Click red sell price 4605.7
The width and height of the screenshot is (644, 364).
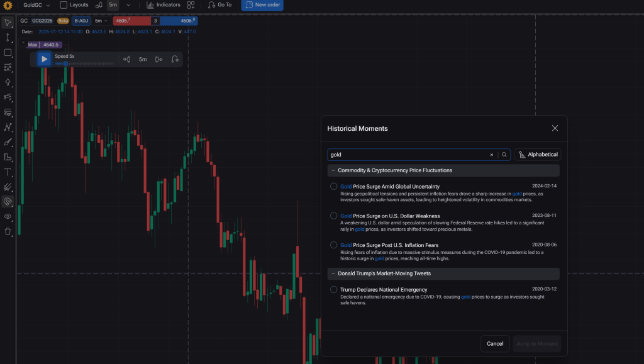(132, 21)
